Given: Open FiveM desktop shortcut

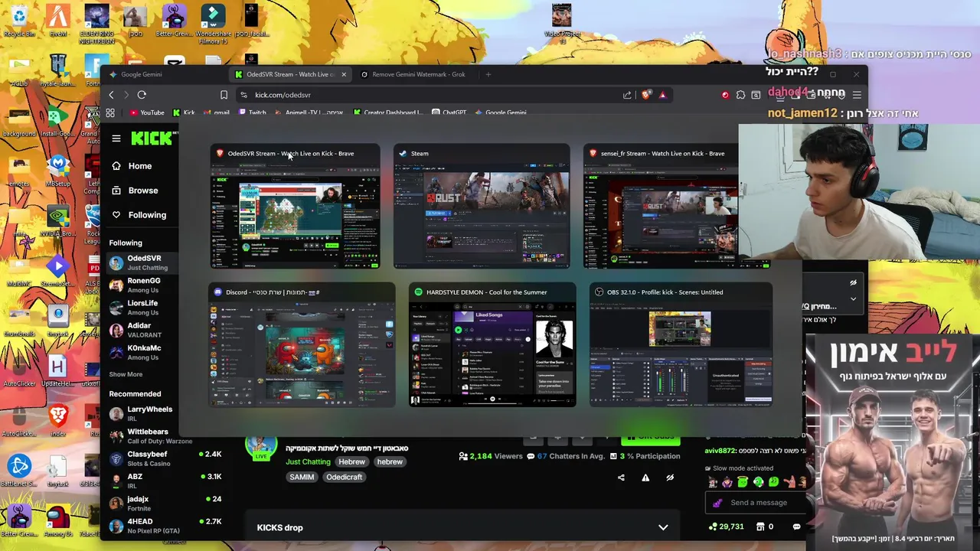Looking at the screenshot, I should (x=58, y=21).
